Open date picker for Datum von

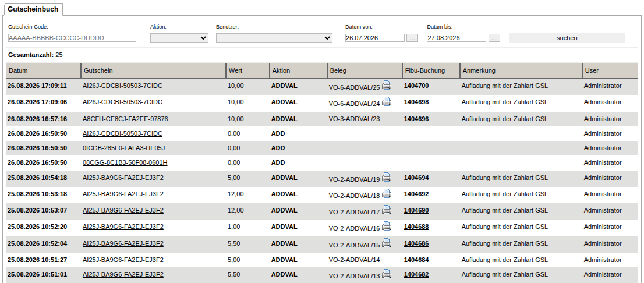(x=412, y=38)
